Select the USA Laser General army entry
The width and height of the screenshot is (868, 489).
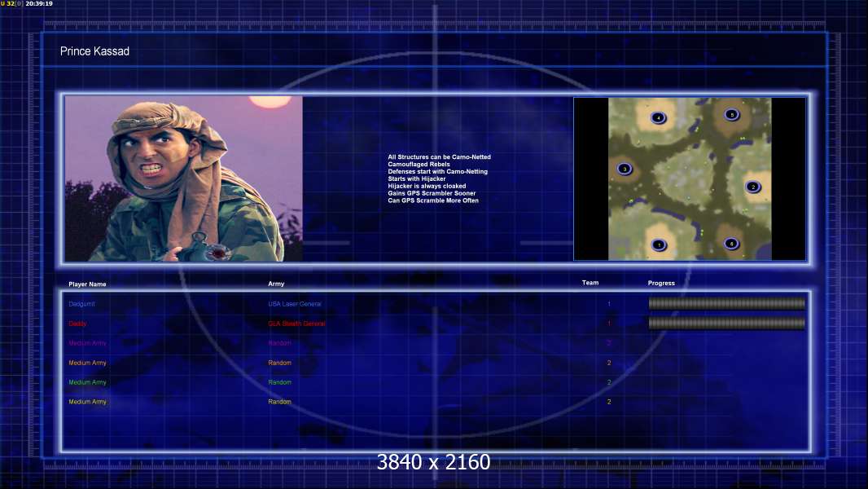pyautogui.click(x=295, y=304)
